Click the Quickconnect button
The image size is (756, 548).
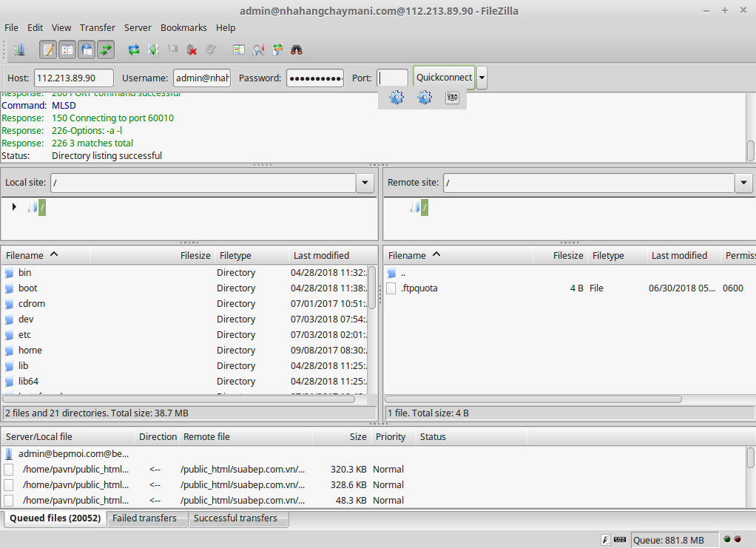point(444,78)
